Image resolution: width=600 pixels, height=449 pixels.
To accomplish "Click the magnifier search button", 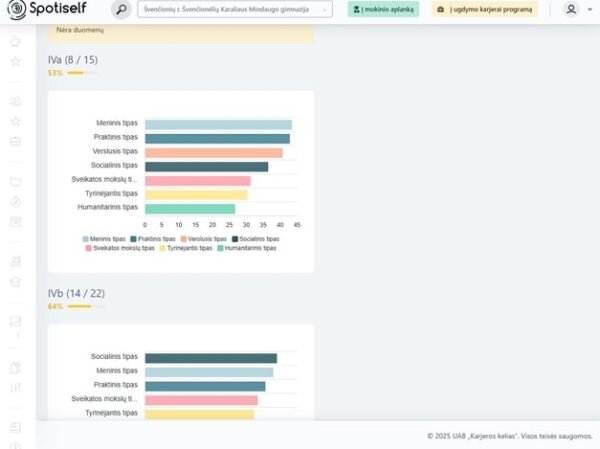I will pos(121,9).
